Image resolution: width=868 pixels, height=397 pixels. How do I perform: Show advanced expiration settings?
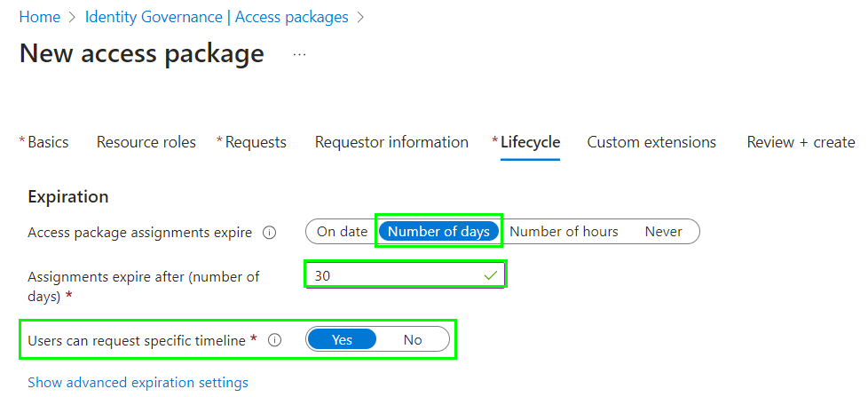[138, 383]
